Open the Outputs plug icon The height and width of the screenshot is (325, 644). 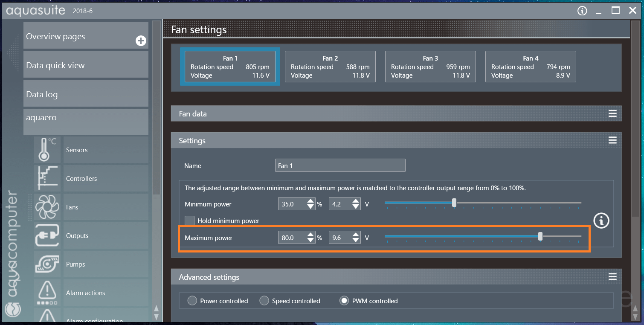[47, 235]
